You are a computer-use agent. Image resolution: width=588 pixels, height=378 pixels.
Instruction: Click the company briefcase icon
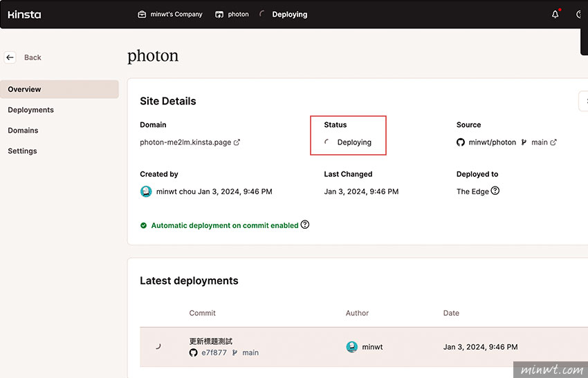(x=142, y=15)
